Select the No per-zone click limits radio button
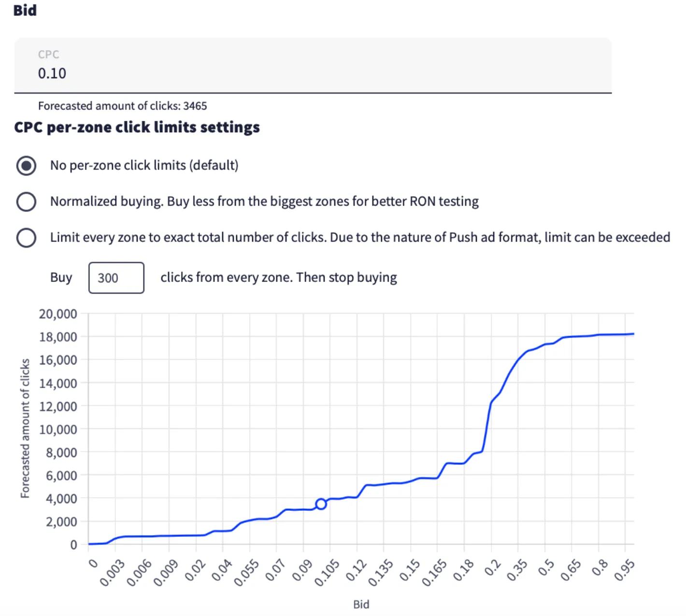 point(26,166)
